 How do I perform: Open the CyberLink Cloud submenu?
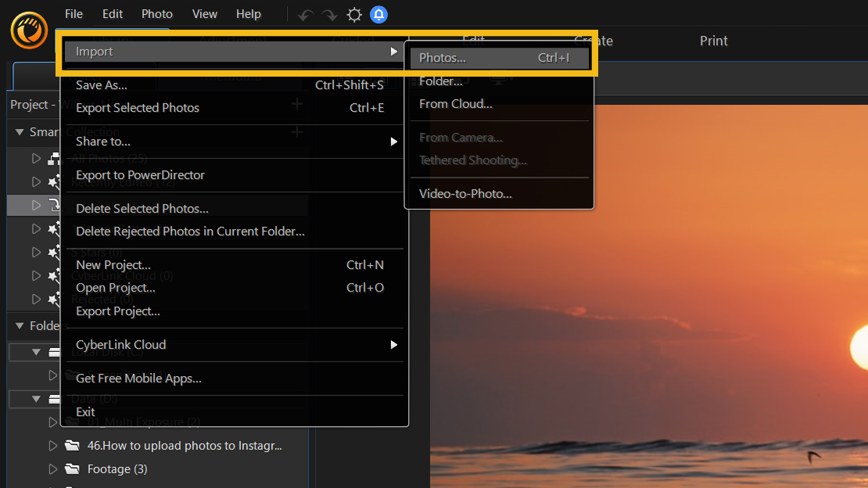point(235,345)
